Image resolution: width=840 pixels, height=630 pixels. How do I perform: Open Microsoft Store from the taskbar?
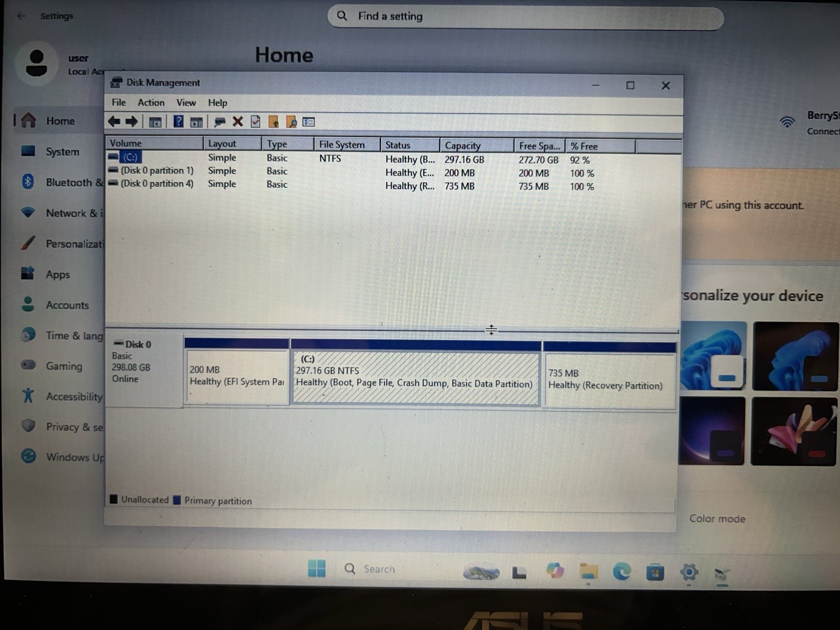coord(655,572)
